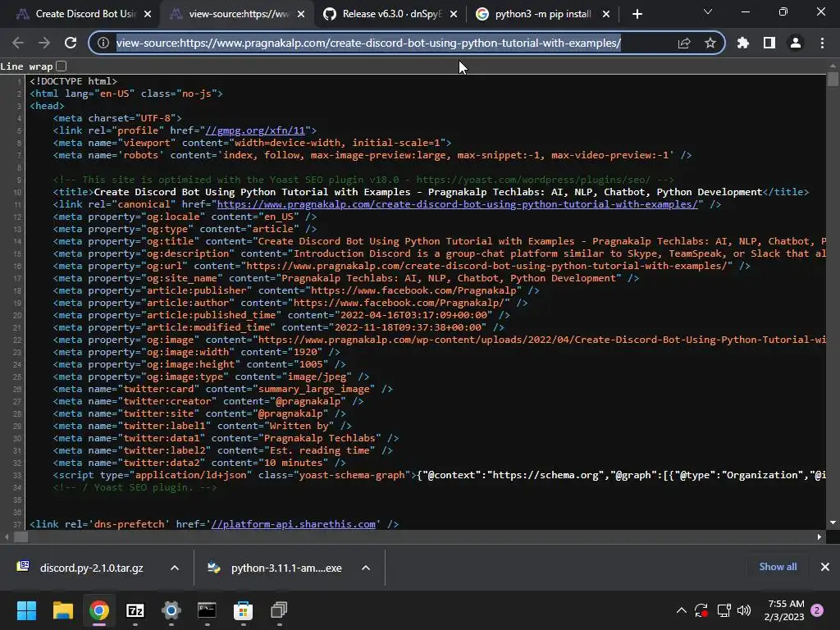Open Chrome from the taskbar
Viewport: 840px width, 630px height.
click(x=99, y=610)
